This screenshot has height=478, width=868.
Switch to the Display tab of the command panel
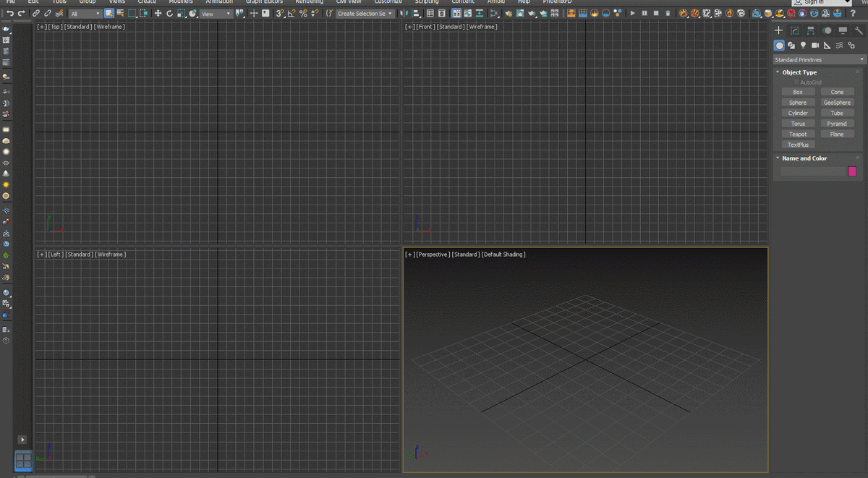[x=843, y=30]
